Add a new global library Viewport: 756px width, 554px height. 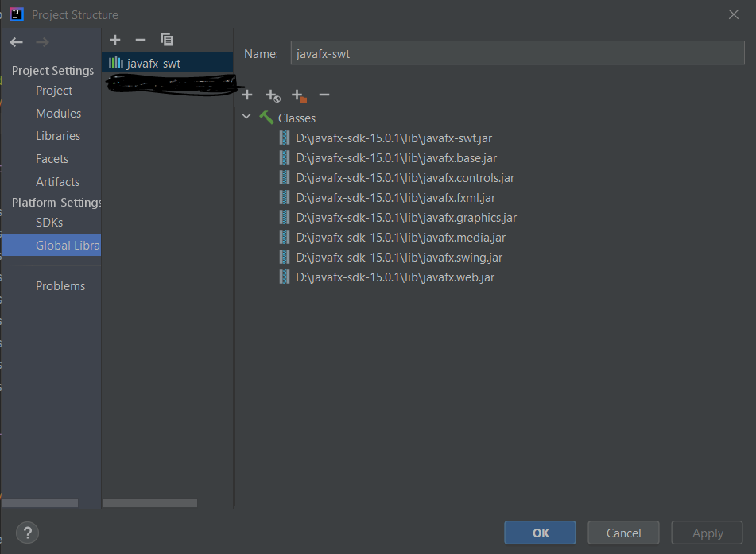pos(115,39)
